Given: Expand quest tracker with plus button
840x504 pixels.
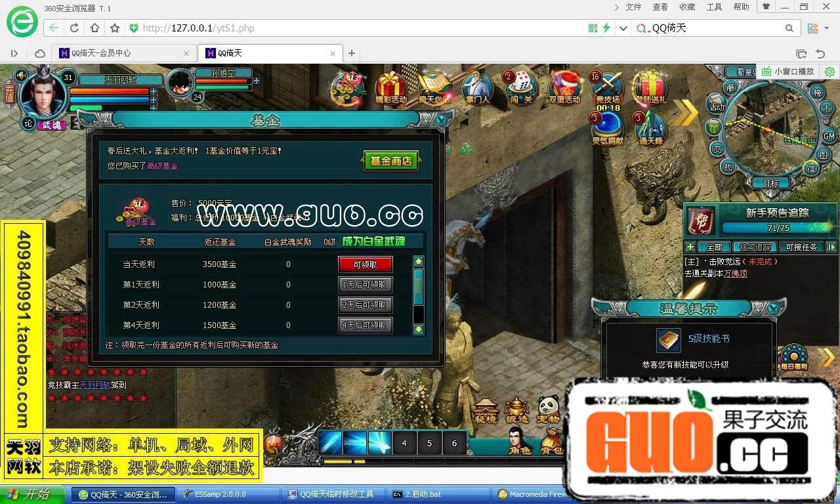Looking at the screenshot, I should point(690,247).
